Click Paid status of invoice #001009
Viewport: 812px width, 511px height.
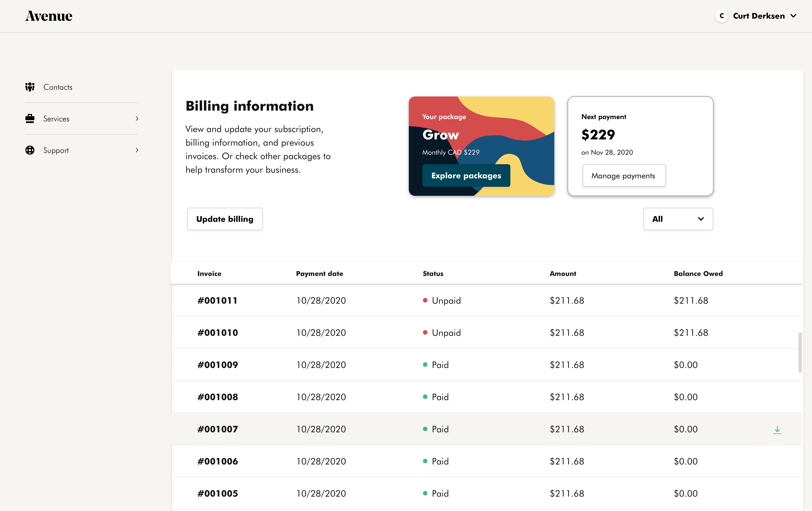(436, 365)
